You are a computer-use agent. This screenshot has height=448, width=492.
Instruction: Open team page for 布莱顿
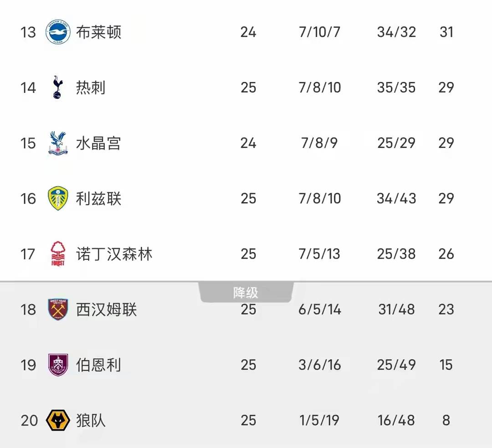[x=98, y=32]
